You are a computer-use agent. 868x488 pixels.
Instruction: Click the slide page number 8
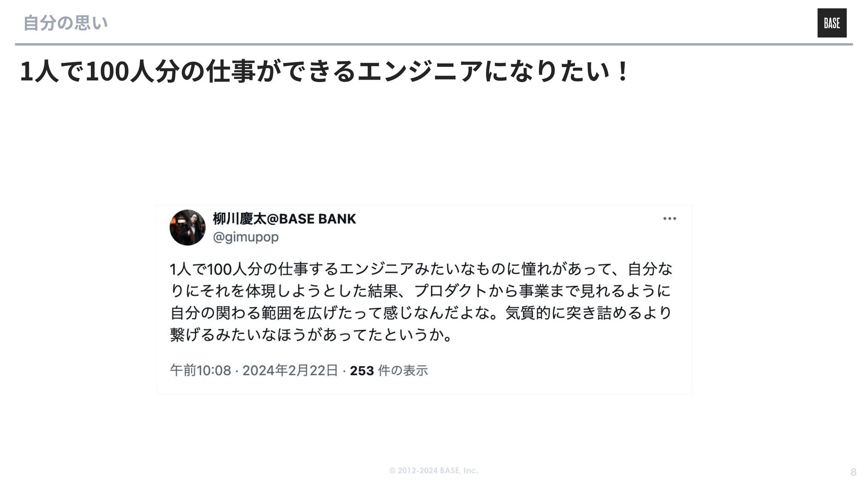point(853,472)
